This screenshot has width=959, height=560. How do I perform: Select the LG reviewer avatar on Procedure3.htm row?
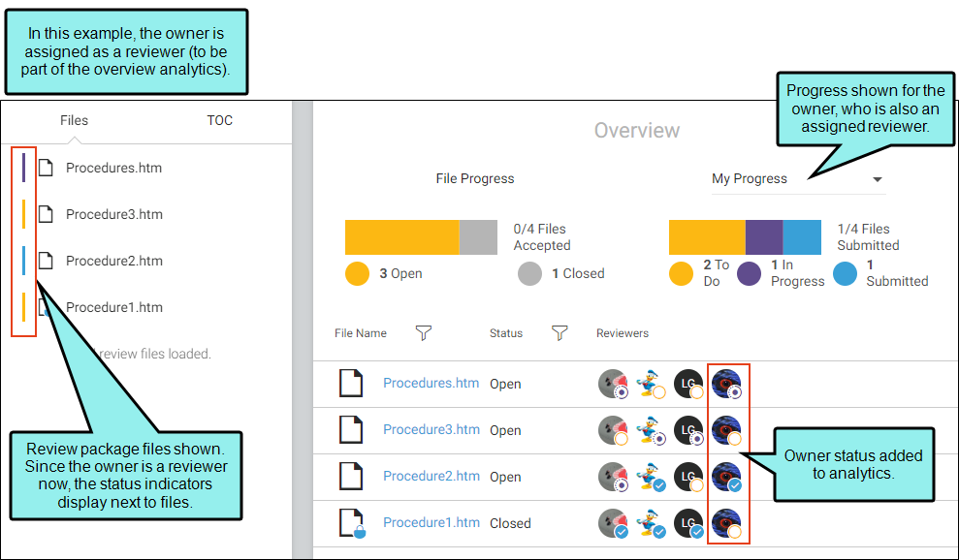pos(688,430)
